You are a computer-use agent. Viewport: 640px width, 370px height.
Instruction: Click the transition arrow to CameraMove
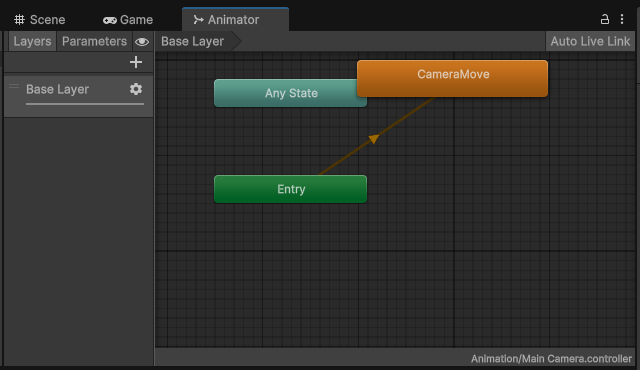tap(374, 139)
